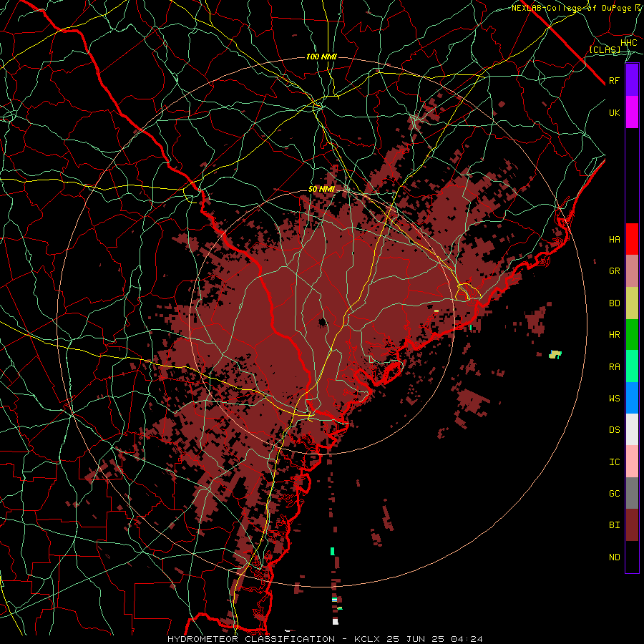
Task: Click the yellow BD echo offshore
Action: click(x=555, y=354)
